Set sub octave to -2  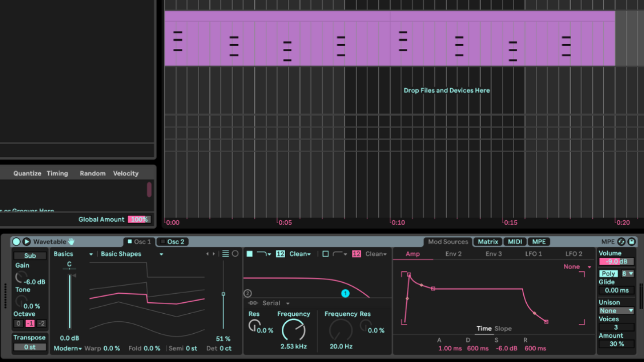tap(41, 323)
